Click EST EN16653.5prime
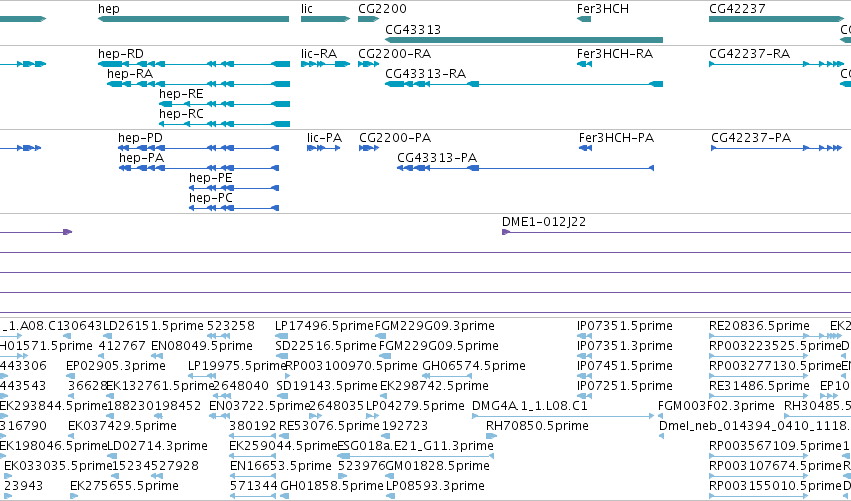Viewport: 851px width, 501px height. [x=281, y=466]
